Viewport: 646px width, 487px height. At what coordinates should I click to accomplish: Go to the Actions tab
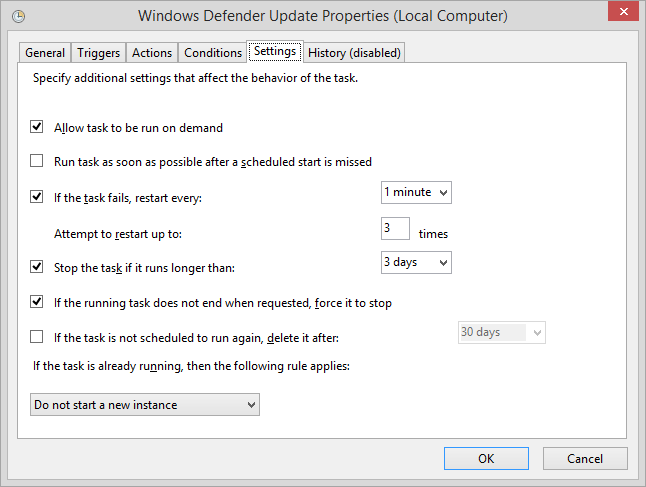(x=152, y=53)
